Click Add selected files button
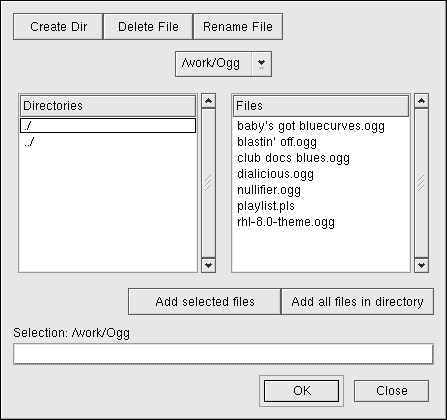This screenshot has height=420, width=447. click(205, 302)
